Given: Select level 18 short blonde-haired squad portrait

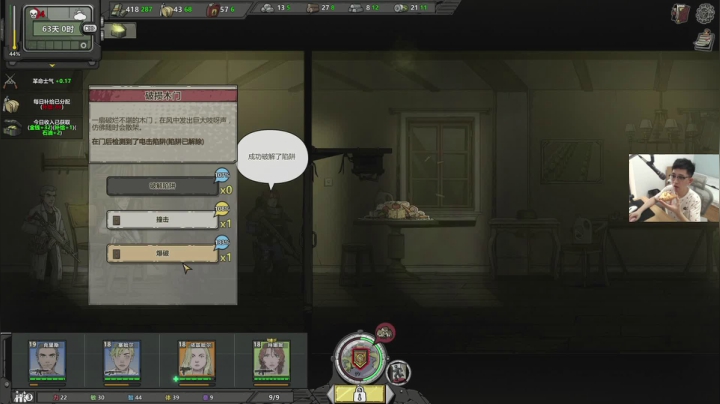Looking at the screenshot, I should 122,360.
